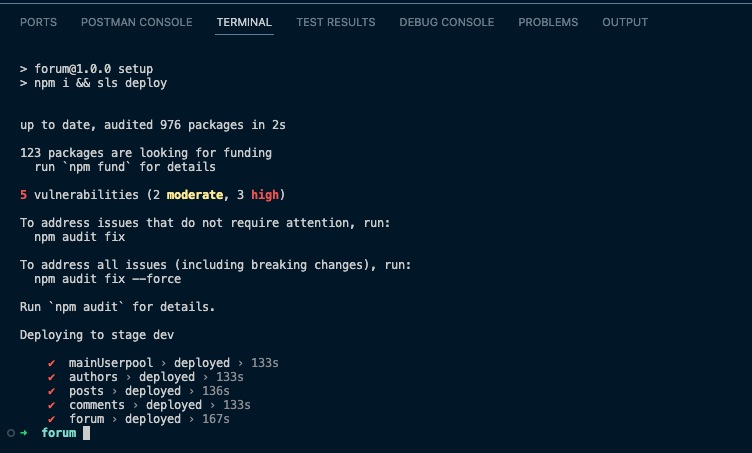Click the red 'high' severity word
This screenshot has width=752, height=453.
coord(265,195)
